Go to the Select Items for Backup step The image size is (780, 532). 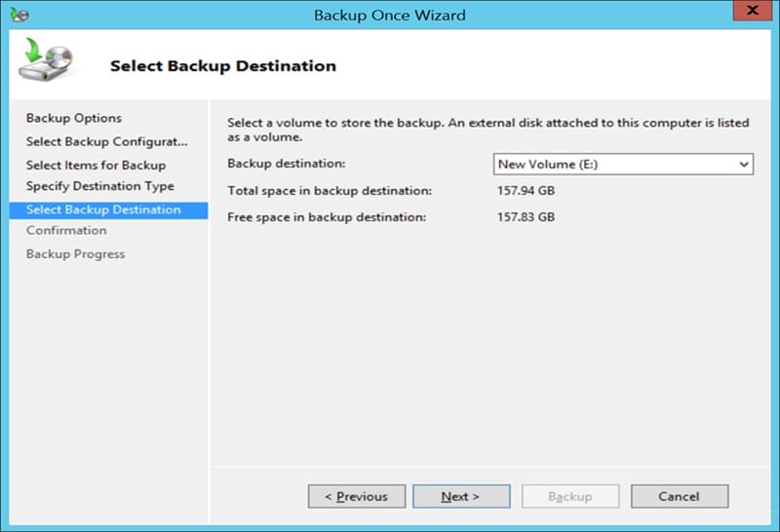point(96,165)
